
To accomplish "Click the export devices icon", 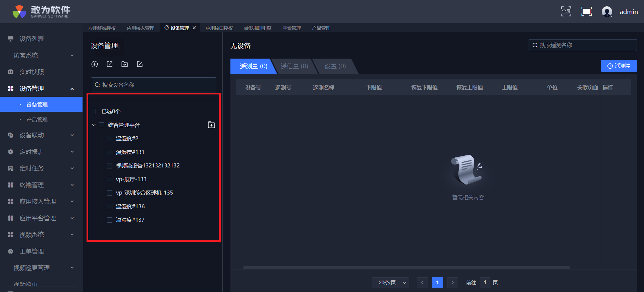I will (110, 64).
